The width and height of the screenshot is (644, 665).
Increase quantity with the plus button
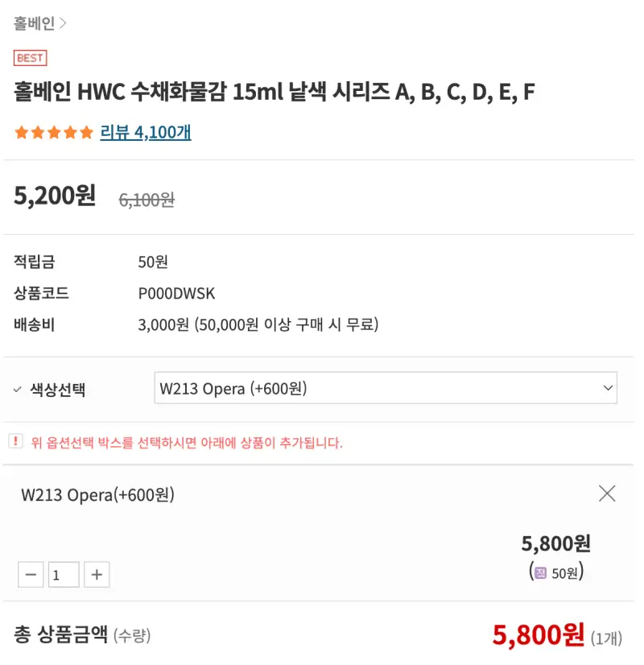(x=97, y=575)
